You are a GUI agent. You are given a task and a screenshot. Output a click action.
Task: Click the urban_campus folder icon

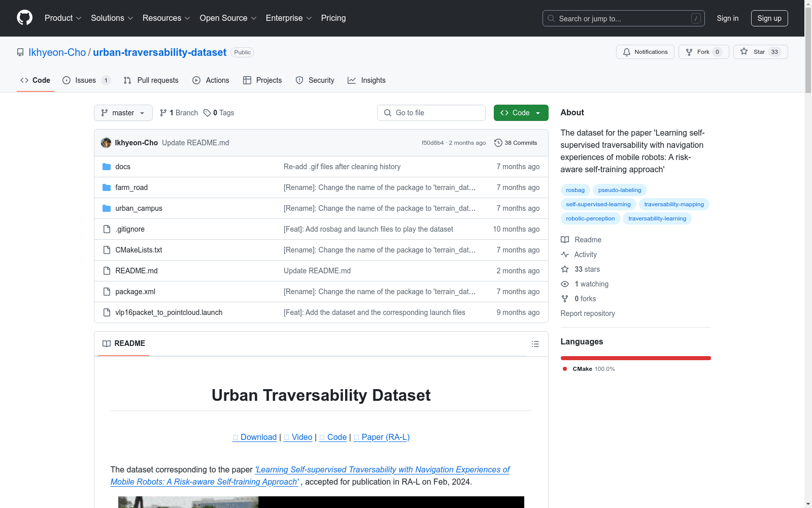(107, 208)
